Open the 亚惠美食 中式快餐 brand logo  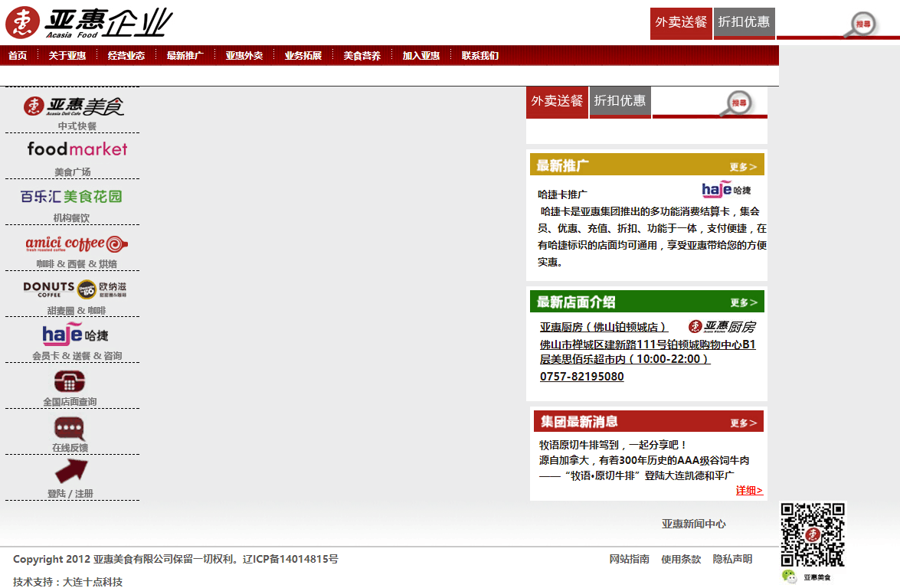pyautogui.click(x=74, y=106)
